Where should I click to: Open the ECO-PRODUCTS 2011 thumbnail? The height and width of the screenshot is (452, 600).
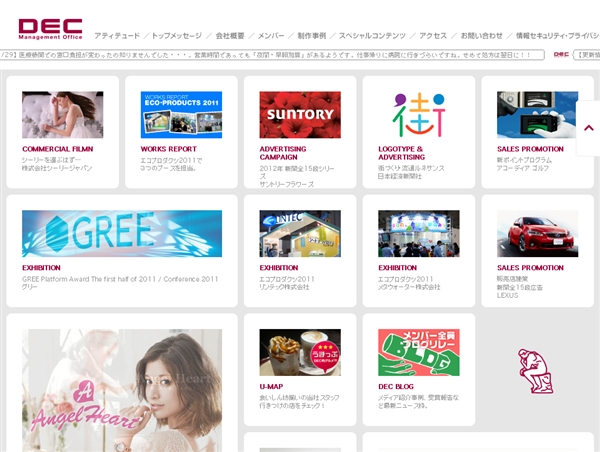click(x=181, y=115)
